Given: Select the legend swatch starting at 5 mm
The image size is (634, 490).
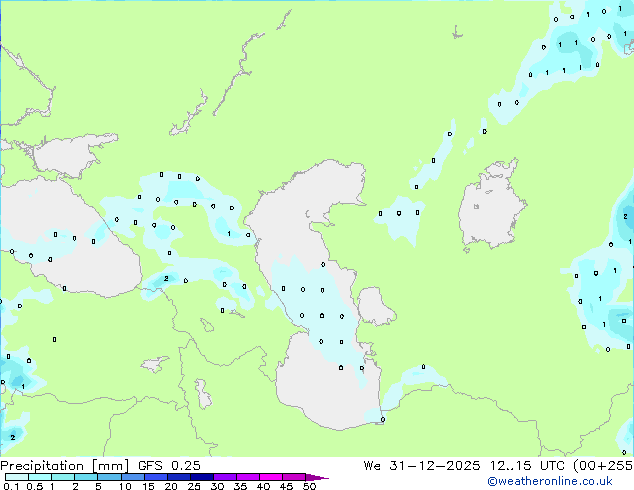Looking at the screenshot, I should [109, 477].
